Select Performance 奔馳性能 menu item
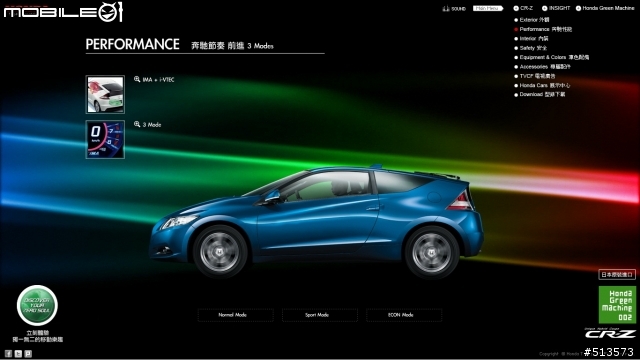 click(543, 29)
